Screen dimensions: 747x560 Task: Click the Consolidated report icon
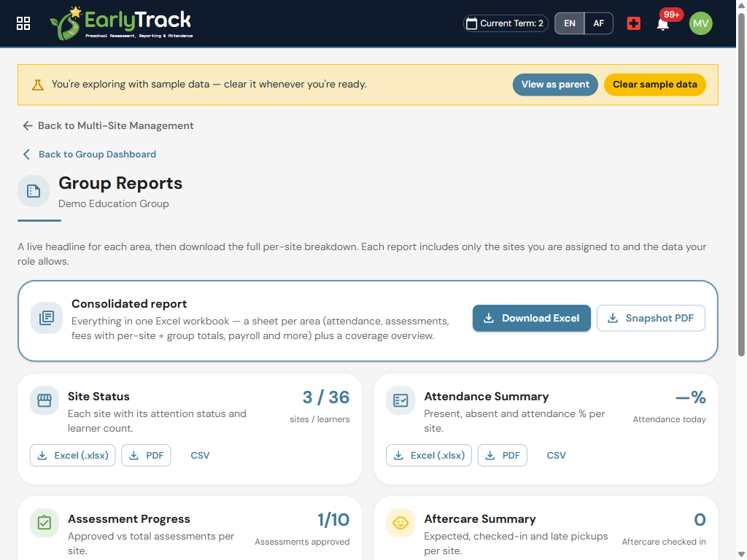pos(47,318)
